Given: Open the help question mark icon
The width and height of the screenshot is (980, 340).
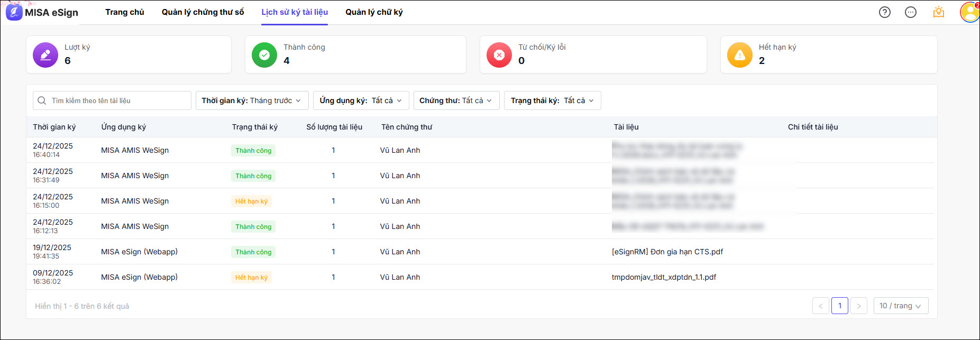Looking at the screenshot, I should 884,12.
